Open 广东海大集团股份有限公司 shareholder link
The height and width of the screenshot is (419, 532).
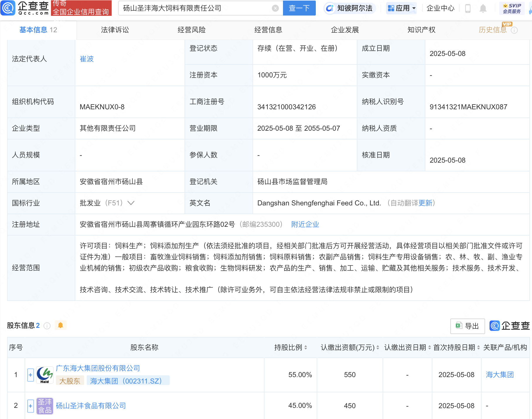tap(98, 368)
